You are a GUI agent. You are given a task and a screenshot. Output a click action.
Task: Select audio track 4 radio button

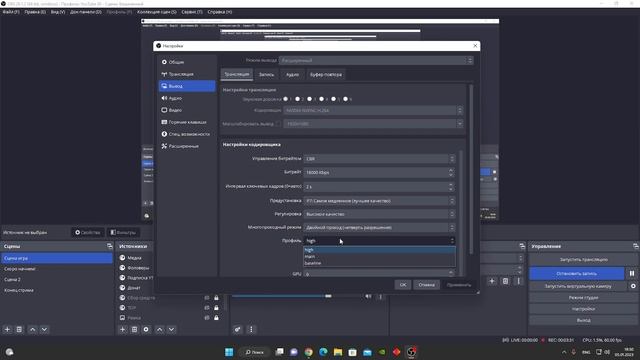click(x=322, y=99)
